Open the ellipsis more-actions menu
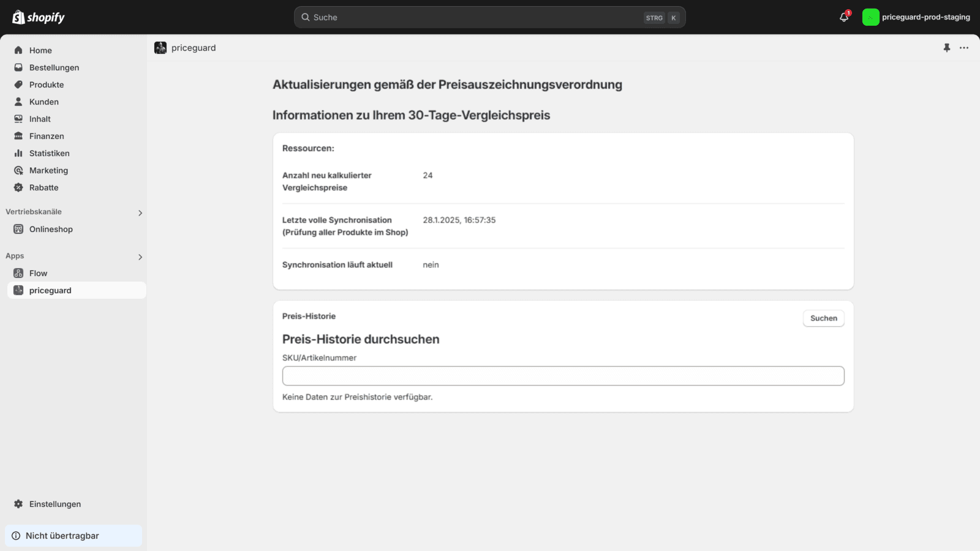The width and height of the screenshot is (980, 551). (x=964, y=48)
